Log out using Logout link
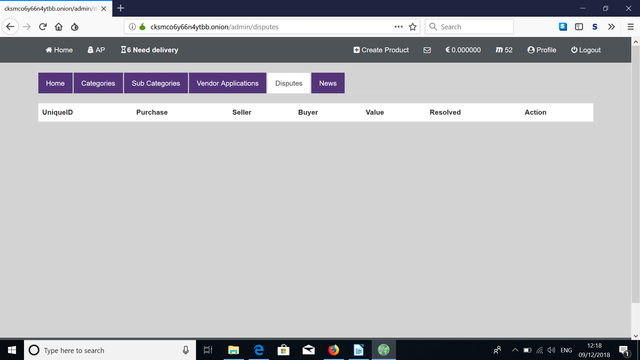The image size is (640, 360). pos(586,50)
